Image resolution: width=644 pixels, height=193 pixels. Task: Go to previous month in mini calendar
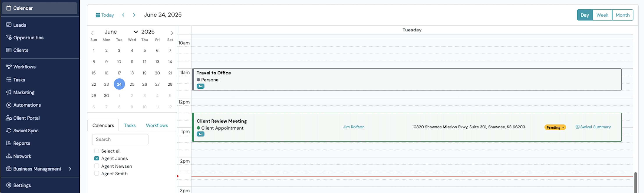point(92,33)
